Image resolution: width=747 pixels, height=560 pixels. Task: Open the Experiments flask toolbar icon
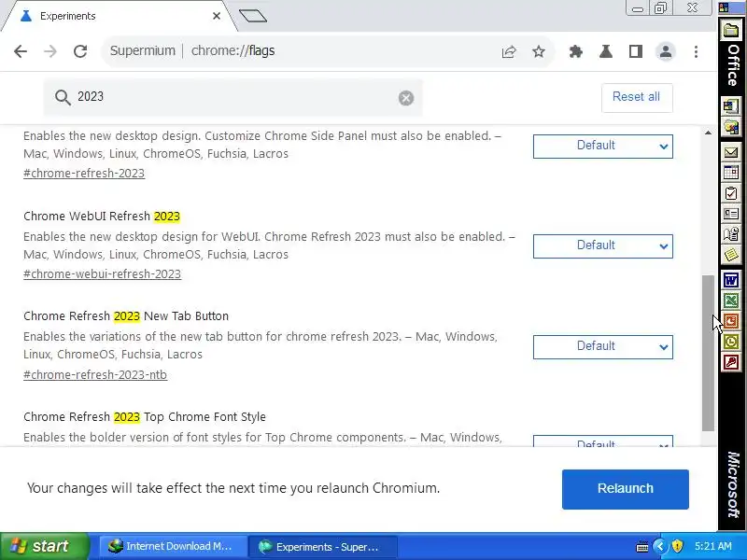(606, 51)
